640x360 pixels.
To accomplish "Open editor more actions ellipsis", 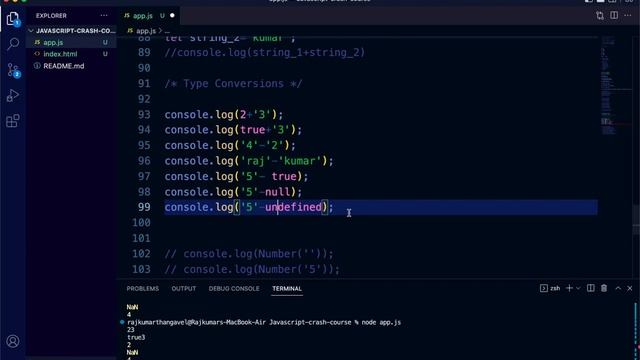I will click(x=628, y=16).
